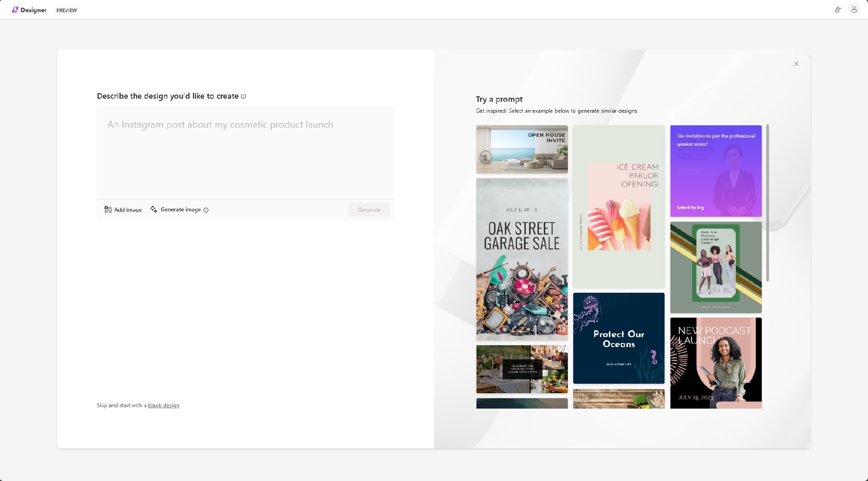Select the New Podcast Launch example
The height and width of the screenshot is (481, 868).
(716, 363)
